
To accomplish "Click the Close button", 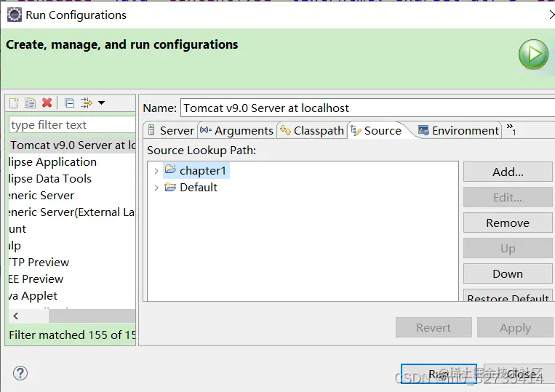I will click(519, 374).
